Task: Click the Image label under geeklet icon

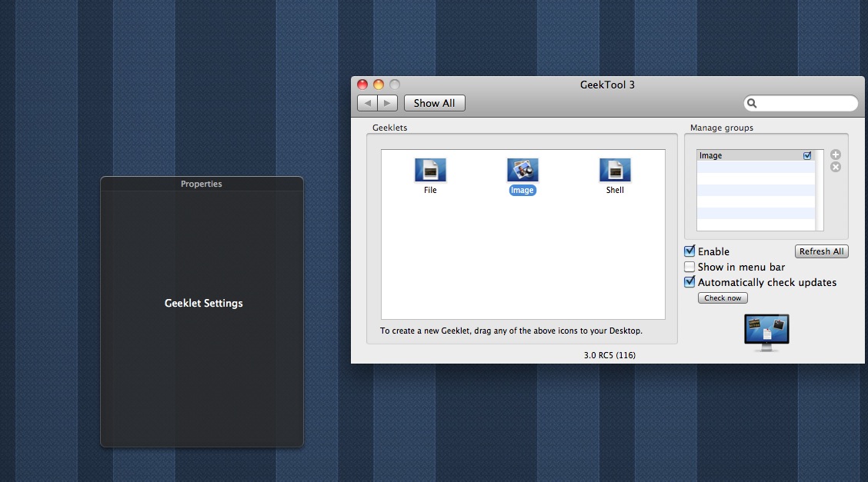Action: tap(522, 190)
